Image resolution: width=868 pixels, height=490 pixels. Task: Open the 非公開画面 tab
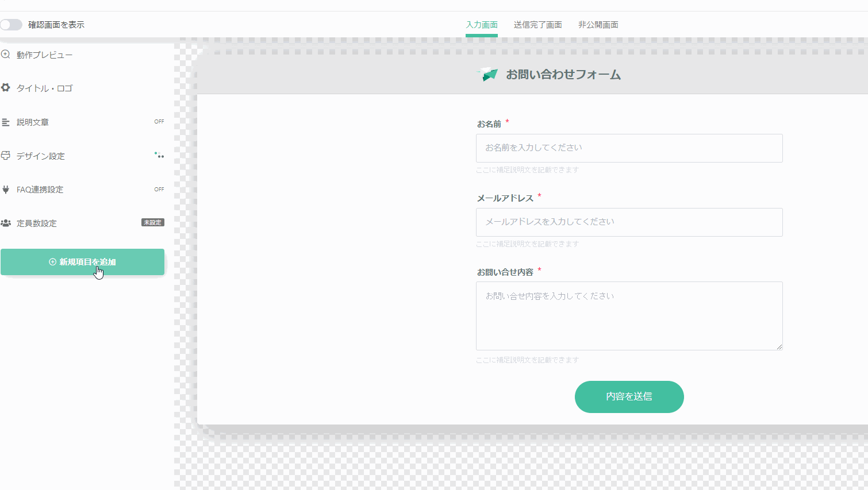click(598, 25)
